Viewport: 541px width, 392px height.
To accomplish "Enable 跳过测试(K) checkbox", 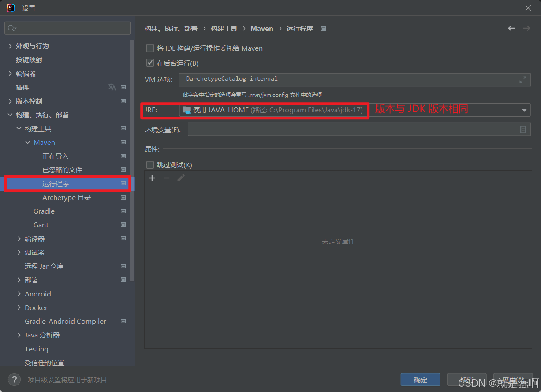I will coord(150,165).
